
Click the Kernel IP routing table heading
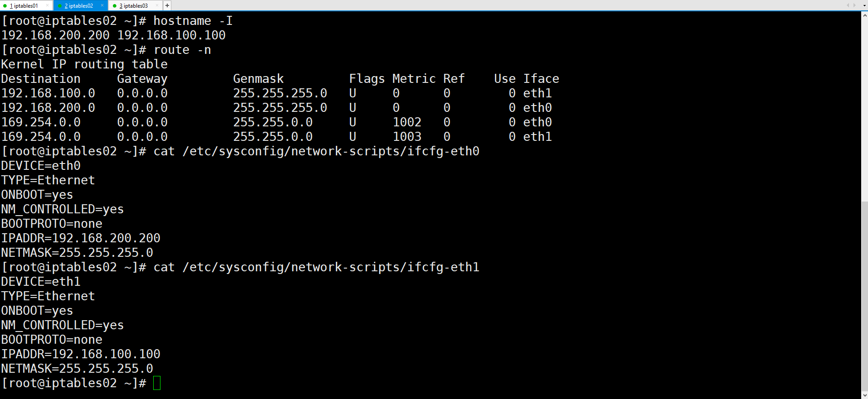pyautogui.click(x=84, y=64)
